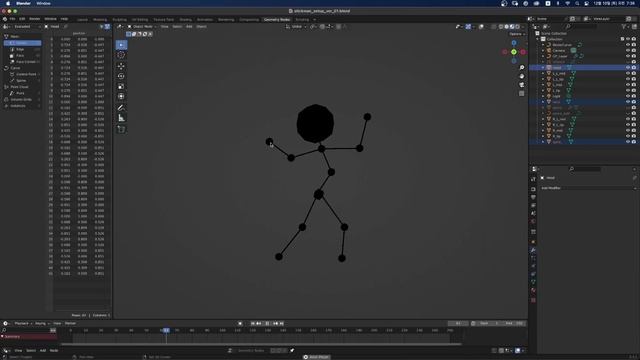The image size is (640, 360).
Task: Click the outliner filter funnel icon
Action: 624,27
